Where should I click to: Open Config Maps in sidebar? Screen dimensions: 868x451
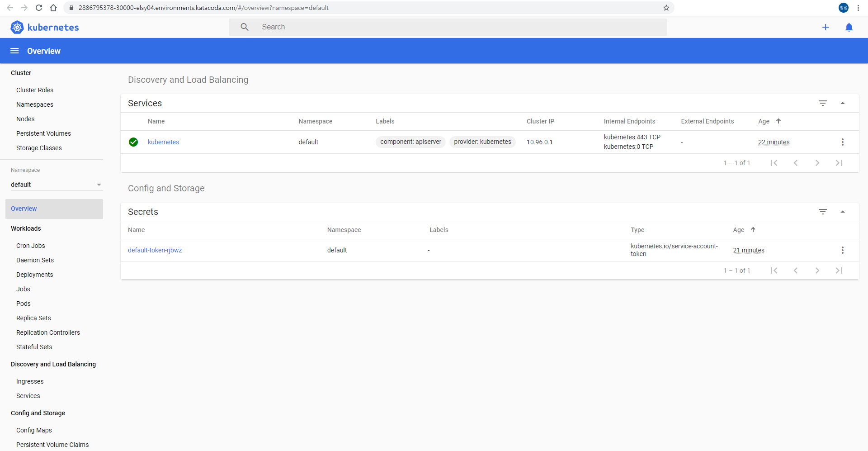coord(34,430)
